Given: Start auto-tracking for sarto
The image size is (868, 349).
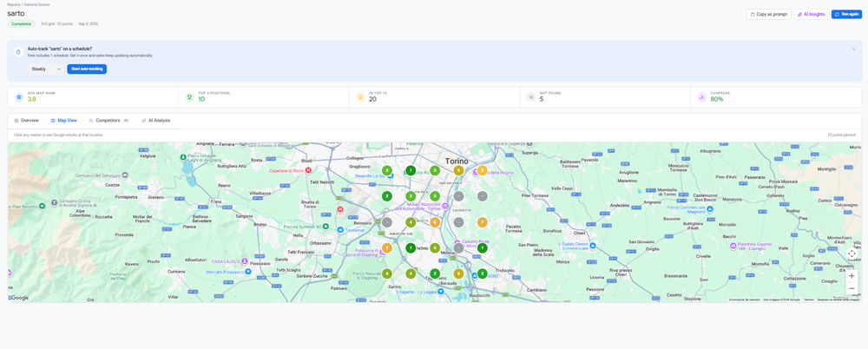Looking at the screenshot, I should (87, 69).
